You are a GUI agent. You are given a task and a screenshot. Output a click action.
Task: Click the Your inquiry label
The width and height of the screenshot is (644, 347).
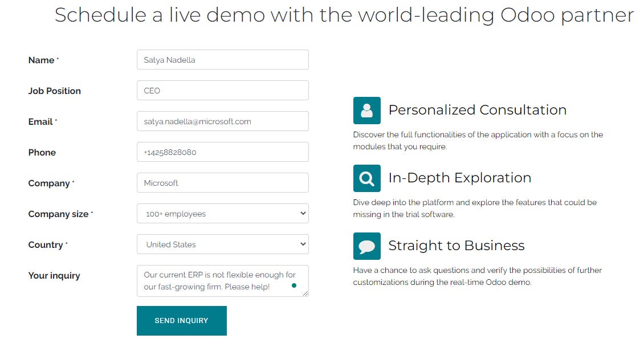tap(54, 276)
